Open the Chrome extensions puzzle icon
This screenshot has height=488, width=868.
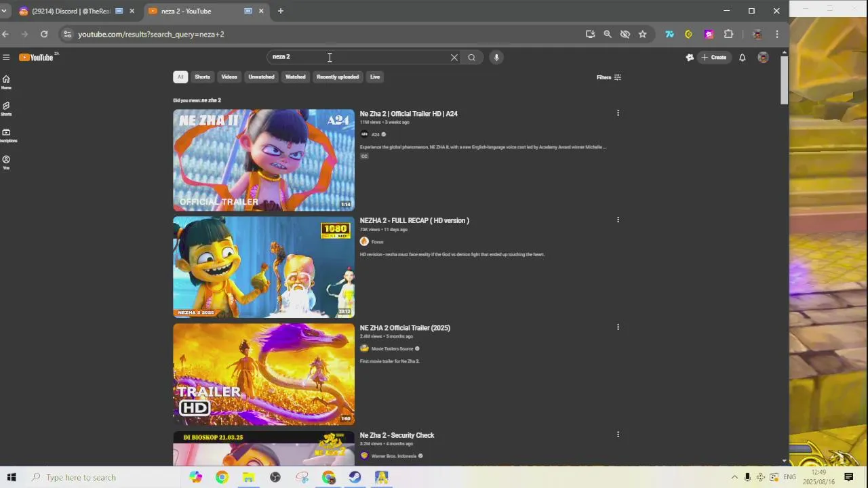pos(729,34)
